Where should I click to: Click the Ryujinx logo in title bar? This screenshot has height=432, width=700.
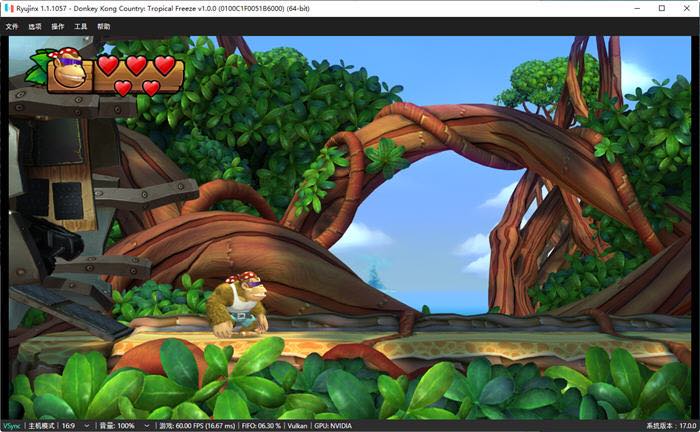click(x=9, y=8)
